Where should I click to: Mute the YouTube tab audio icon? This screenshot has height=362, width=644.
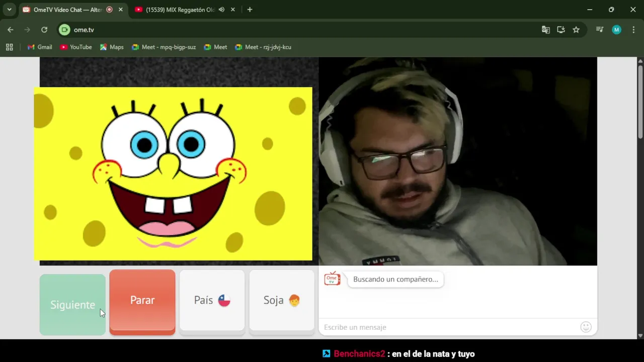221,10
